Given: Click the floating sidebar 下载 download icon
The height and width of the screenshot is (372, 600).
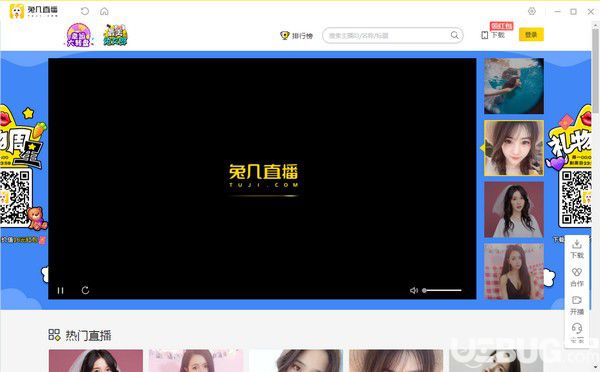Looking at the screenshot, I should 577,249.
